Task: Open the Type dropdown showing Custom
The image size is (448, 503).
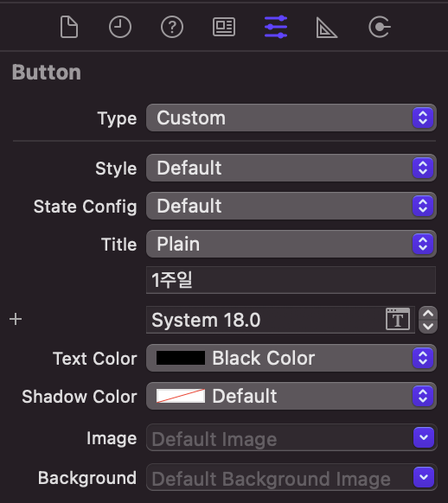Action: 291,118
